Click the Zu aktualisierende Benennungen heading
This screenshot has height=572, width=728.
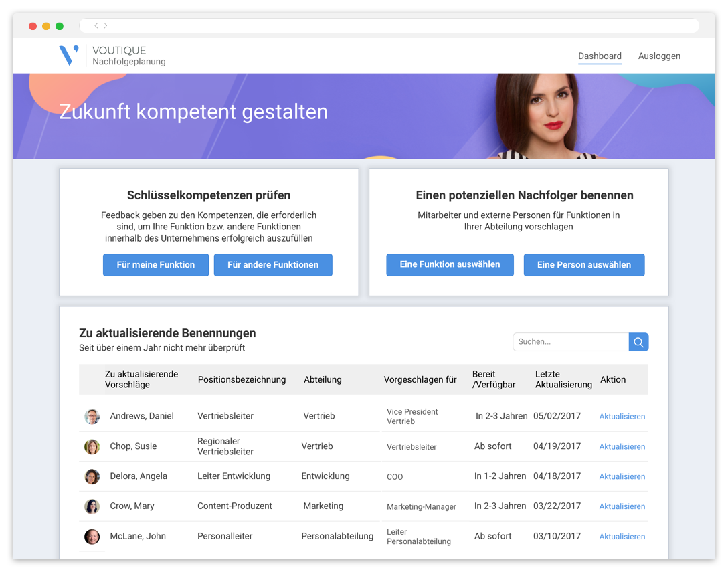[x=167, y=333]
